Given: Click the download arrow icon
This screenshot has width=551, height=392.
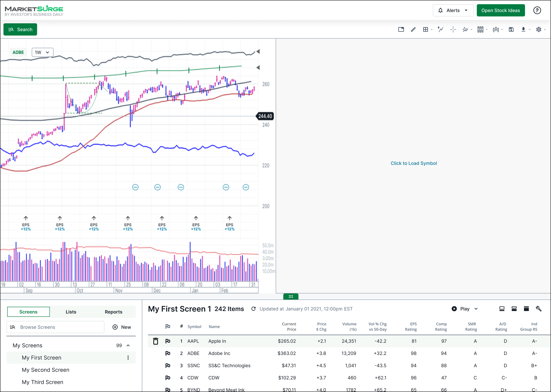Looking at the screenshot, I should [523, 30].
